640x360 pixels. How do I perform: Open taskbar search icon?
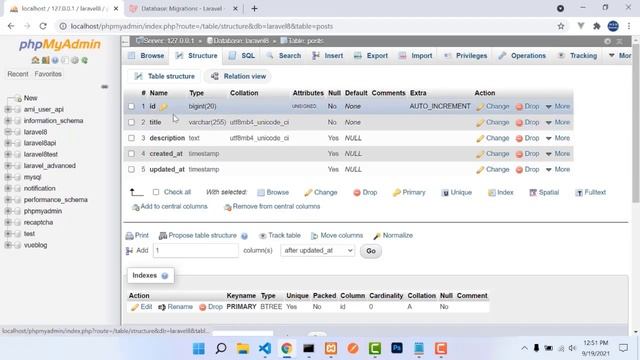(221, 349)
